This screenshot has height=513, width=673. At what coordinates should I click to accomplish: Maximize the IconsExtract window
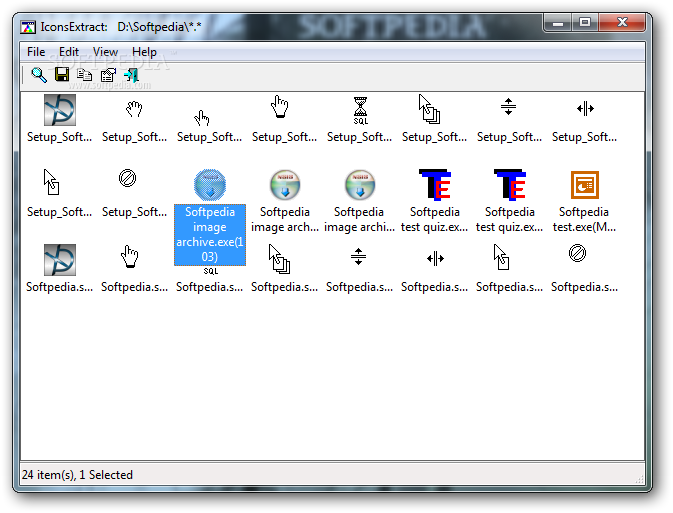(x=585, y=23)
